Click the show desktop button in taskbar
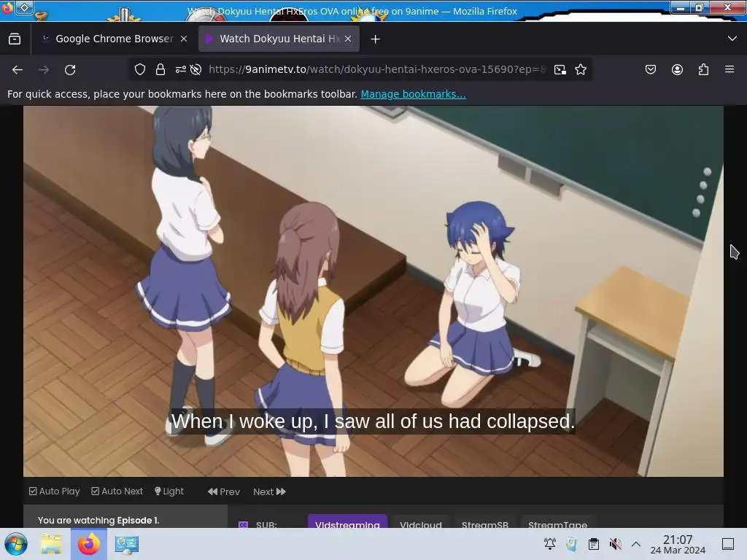 click(x=728, y=544)
